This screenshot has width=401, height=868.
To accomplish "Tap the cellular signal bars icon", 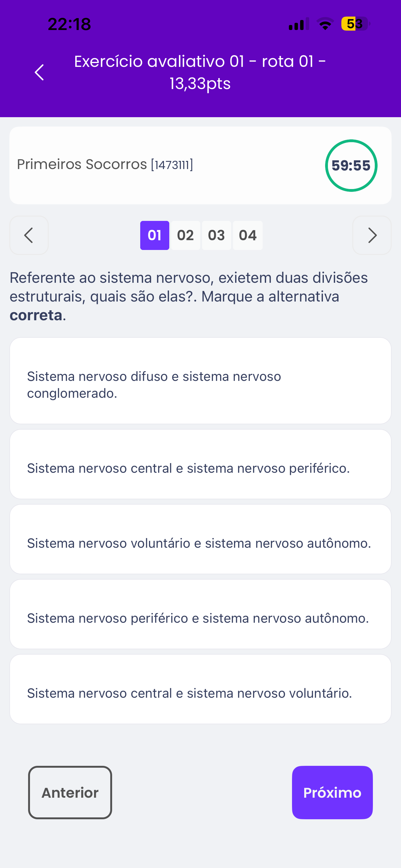I will 298,24.
